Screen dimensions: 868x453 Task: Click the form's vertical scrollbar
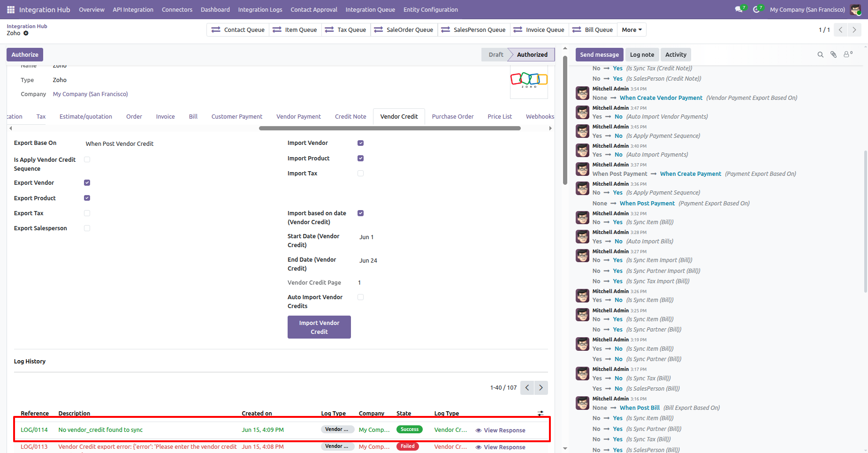tap(565, 120)
